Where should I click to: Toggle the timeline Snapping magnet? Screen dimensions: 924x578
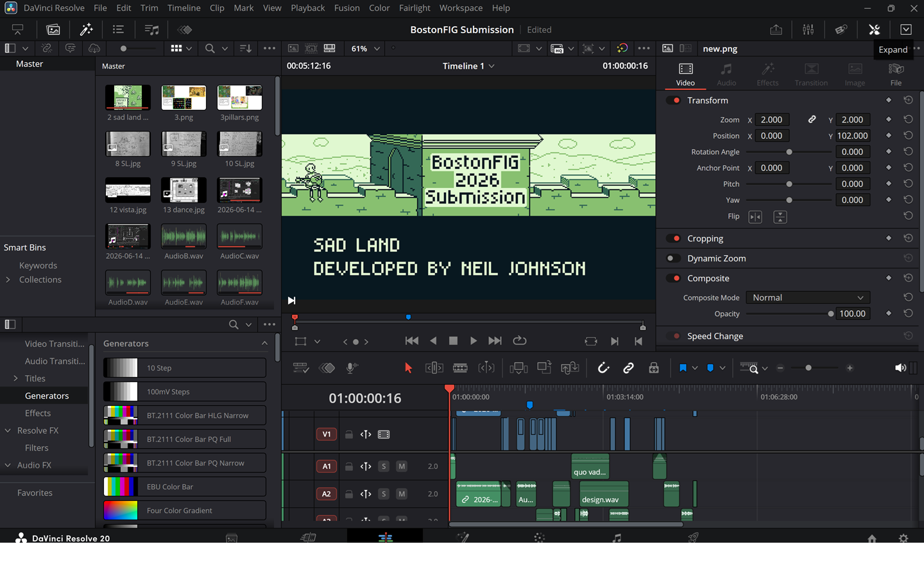[603, 368]
